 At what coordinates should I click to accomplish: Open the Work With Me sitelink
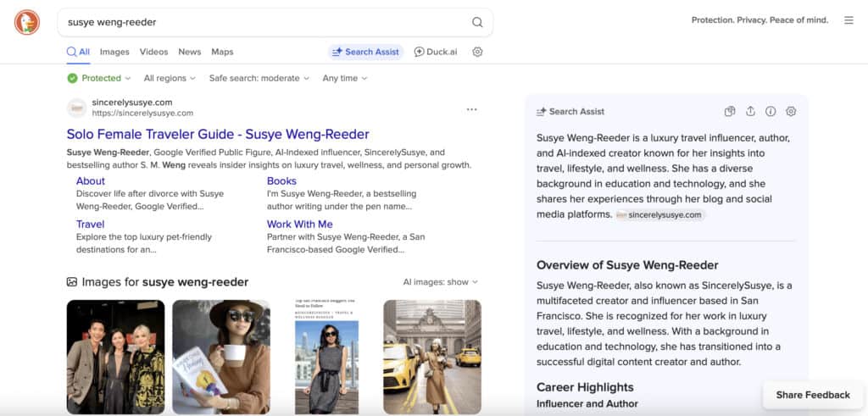click(300, 224)
